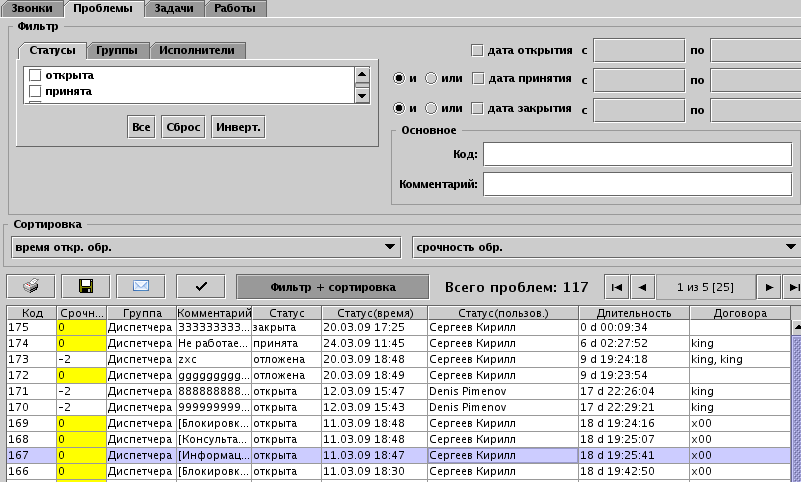Switch to the 'Задачи' tab

pyautogui.click(x=174, y=9)
